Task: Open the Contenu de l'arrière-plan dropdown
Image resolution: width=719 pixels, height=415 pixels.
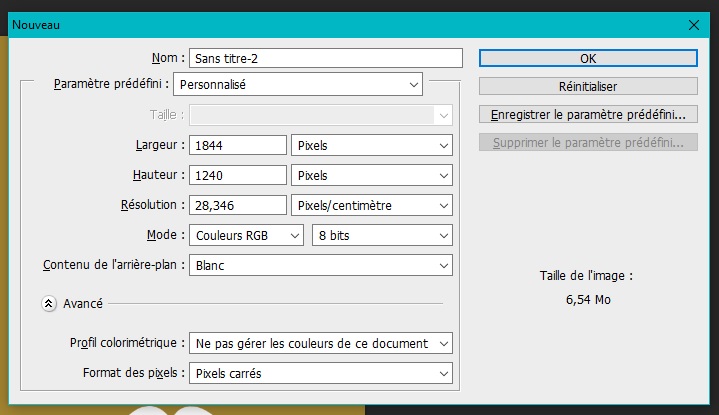Action: coord(320,266)
